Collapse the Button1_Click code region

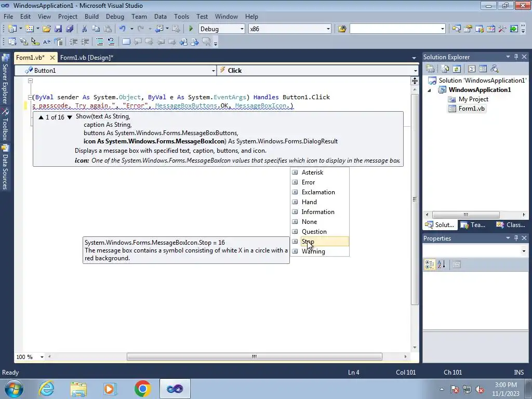30,97
